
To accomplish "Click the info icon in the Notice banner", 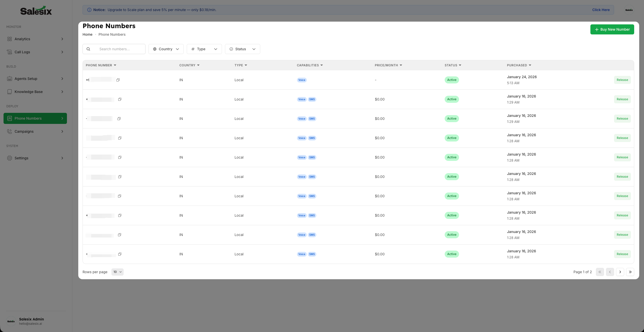I will click(89, 10).
